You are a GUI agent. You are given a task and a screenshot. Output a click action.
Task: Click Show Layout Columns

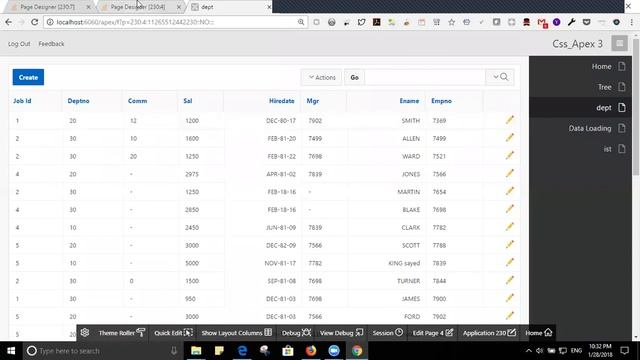[237, 333]
